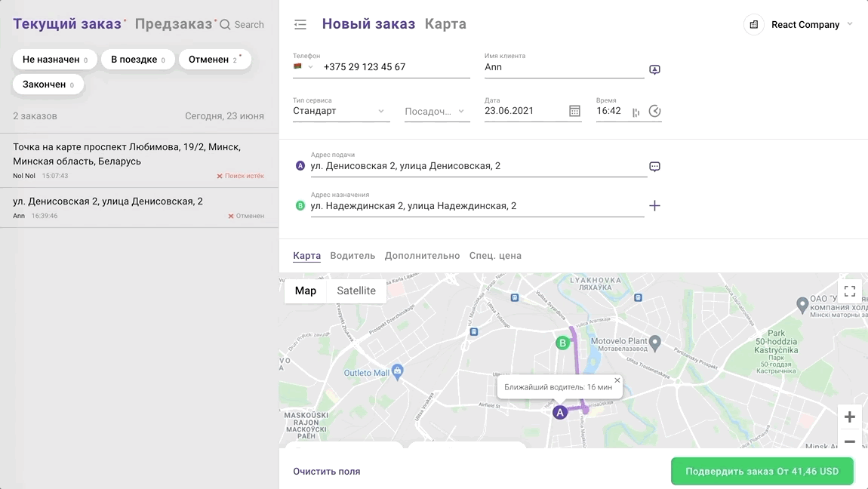
Task: Add another destination with plus icon
Action: pyautogui.click(x=654, y=205)
